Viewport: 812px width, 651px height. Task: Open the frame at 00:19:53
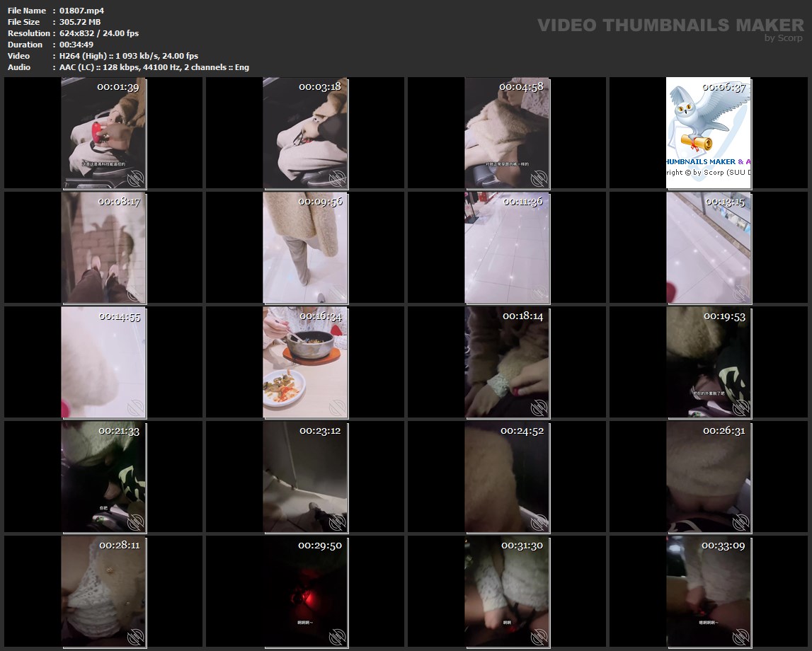tap(709, 363)
